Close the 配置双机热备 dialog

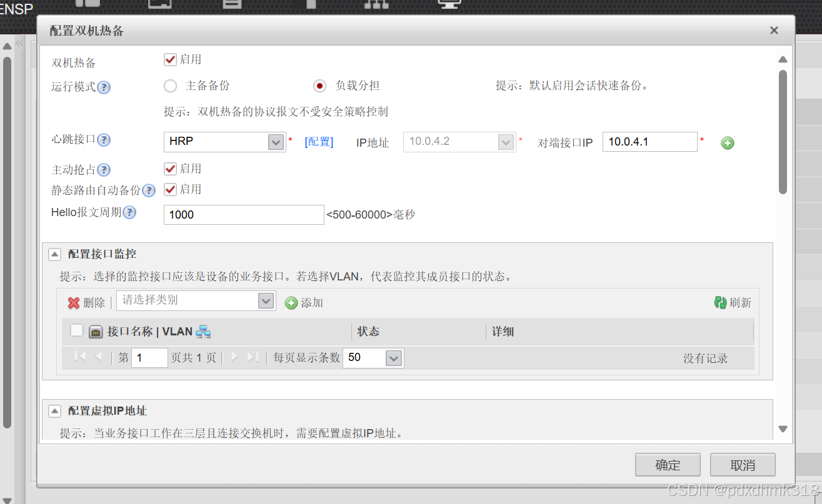(774, 31)
